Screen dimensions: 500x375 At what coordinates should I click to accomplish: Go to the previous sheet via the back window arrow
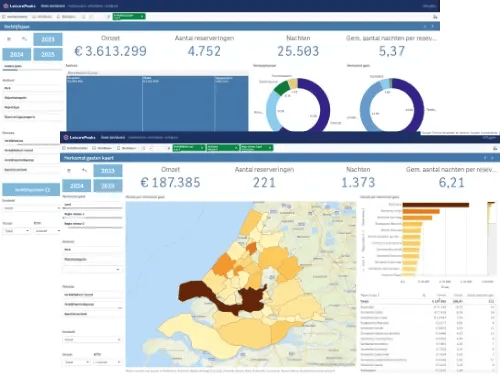pos(425,26)
